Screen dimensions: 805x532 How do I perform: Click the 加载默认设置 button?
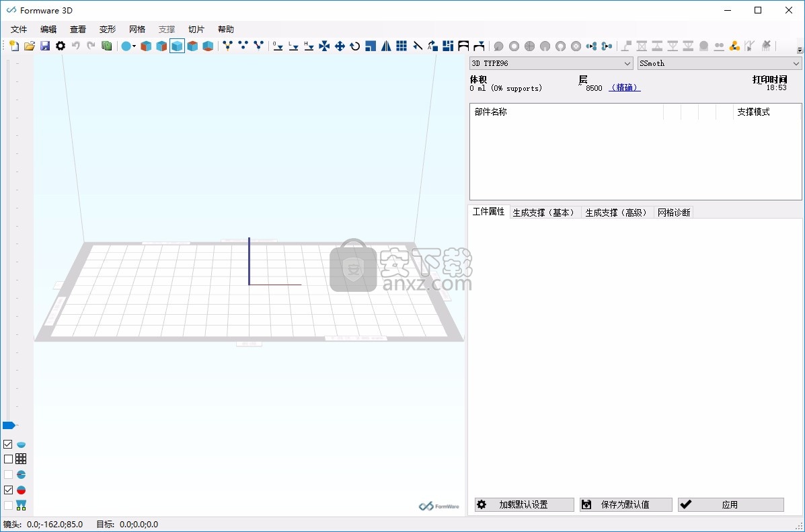click(524, 505)
